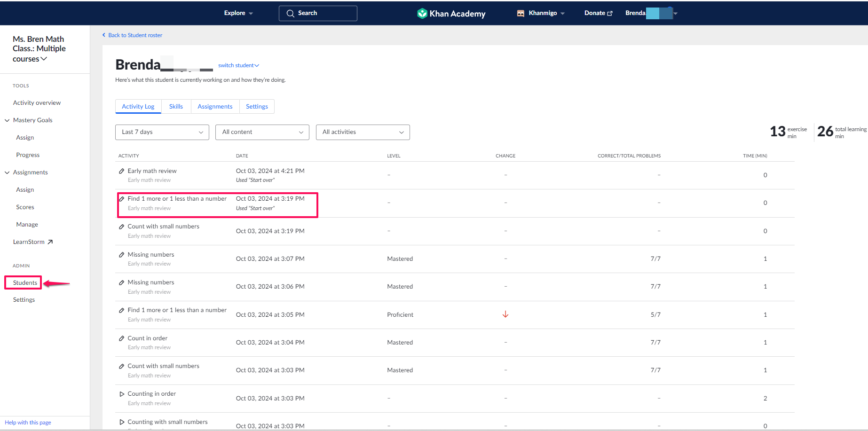The image size is (868, 431).
Task: Click pencil icon for Count with small numbers at 3:19 PM
Action: point(122,227)
